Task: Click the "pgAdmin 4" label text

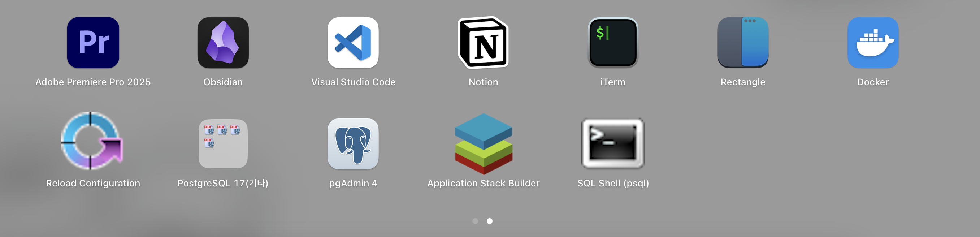Action: pyautogui.click(x=353, y=184)
